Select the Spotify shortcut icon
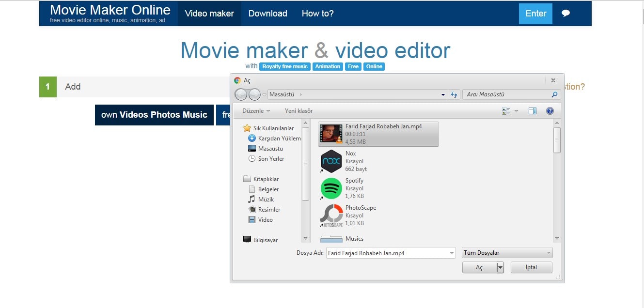 (x=331, y=188)
